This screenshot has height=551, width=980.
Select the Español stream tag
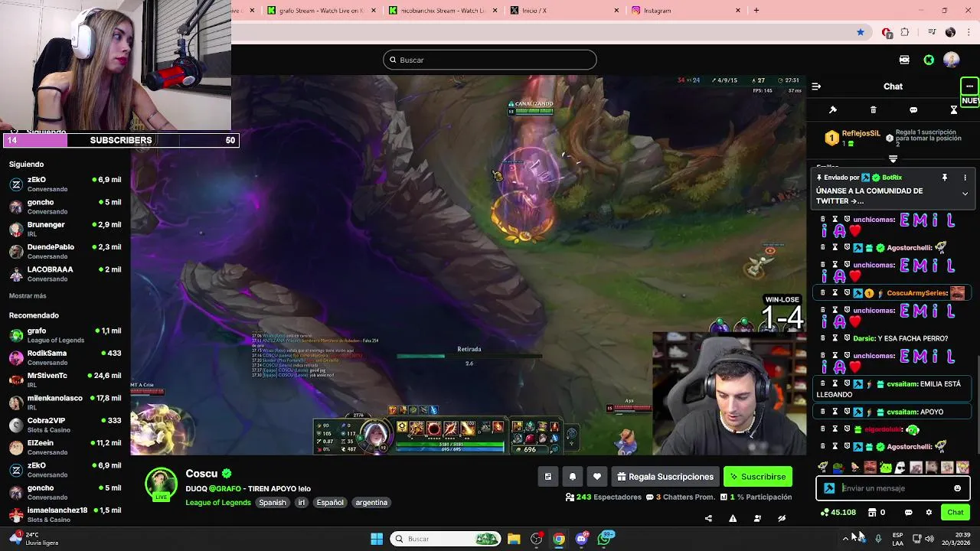(330, 503)
